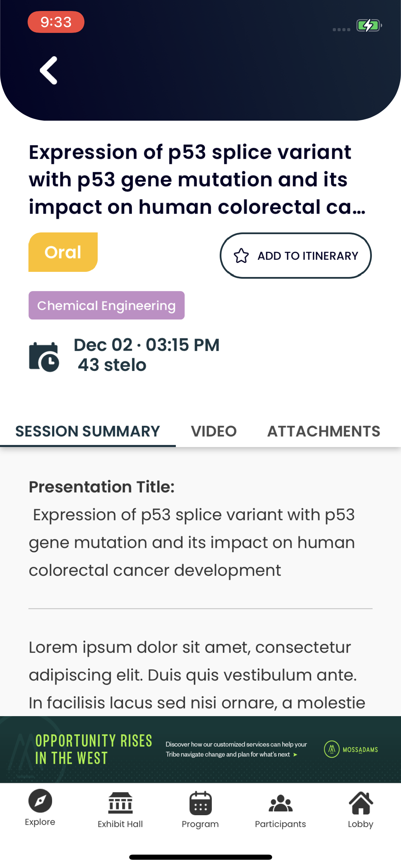Select the Session Summary tab
The height and width of the screenshot is (868, 401).
coord(88,431)
